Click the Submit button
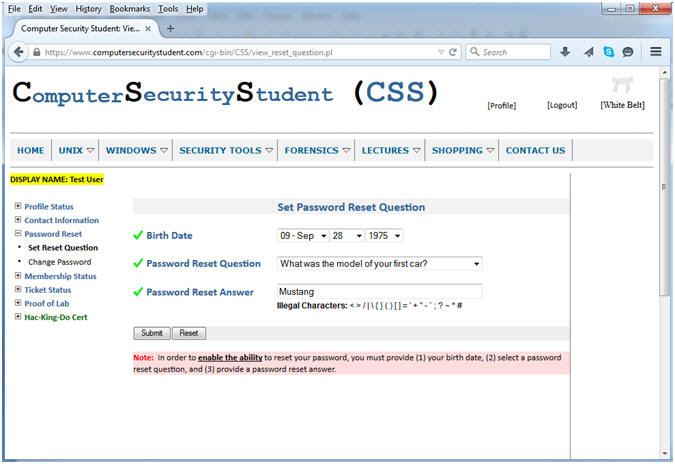The image size is (675, 464). click(x=152, y=333)
